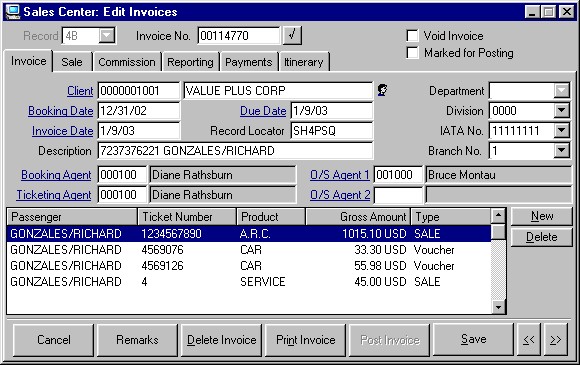Screen dimensions: 580x365
Task: Open the Payments tab
Action: (249, 62)
